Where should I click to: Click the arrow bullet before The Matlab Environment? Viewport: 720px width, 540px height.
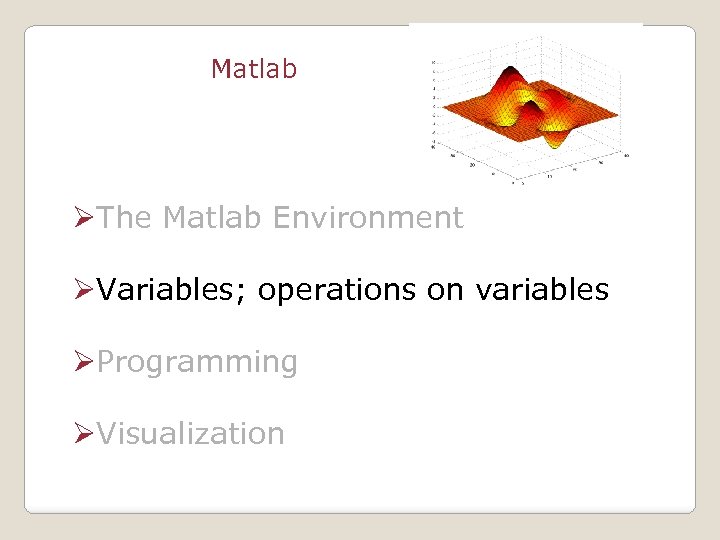[x=84, y=218]
